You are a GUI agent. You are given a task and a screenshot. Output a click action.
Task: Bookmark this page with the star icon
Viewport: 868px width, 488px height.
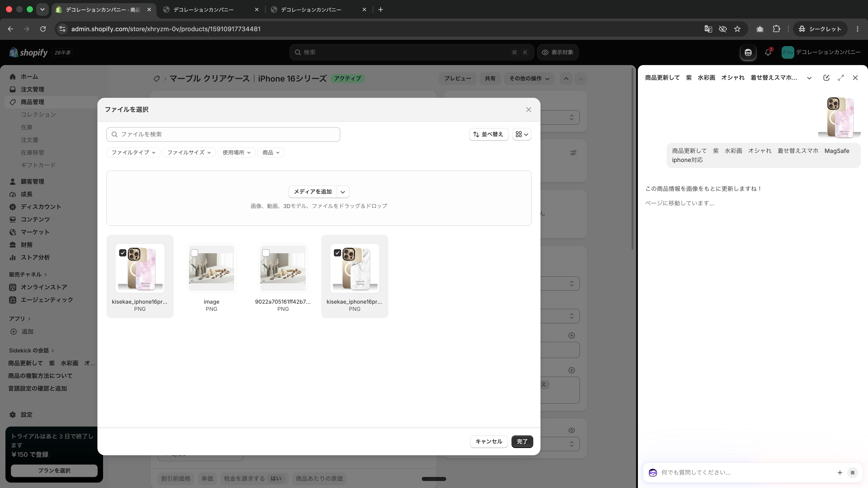coord(737,29)
